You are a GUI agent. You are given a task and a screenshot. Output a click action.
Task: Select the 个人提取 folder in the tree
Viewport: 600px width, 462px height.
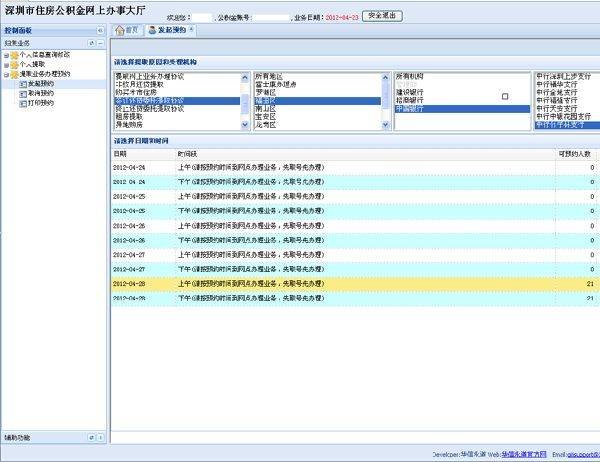pos(32,64)
